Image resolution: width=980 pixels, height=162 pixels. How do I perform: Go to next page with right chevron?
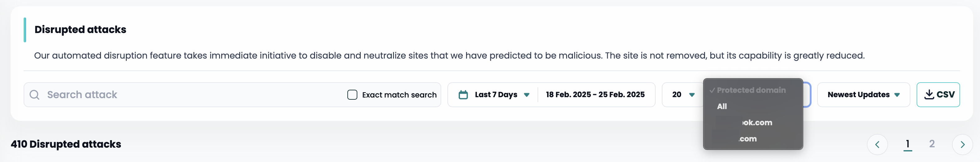tap(962, 145)
